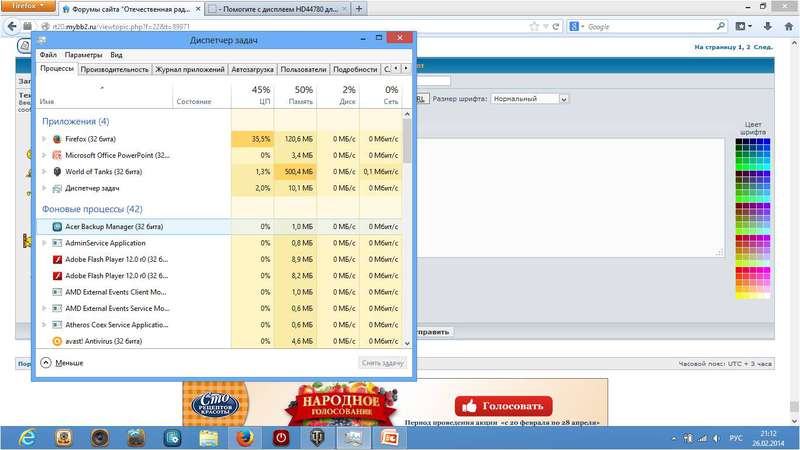Switch to the Подробности tab
Viewport: 800px width, 450px height.
(x=355, y=69)
